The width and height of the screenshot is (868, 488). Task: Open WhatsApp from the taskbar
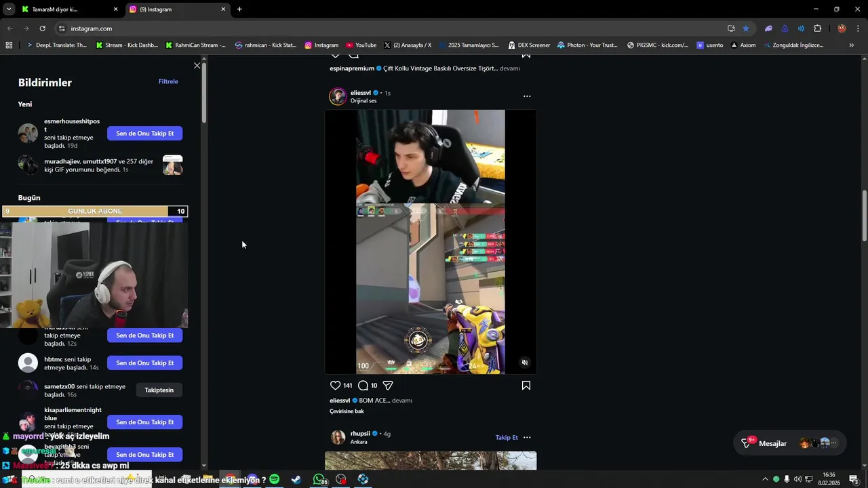pos(319,479)
